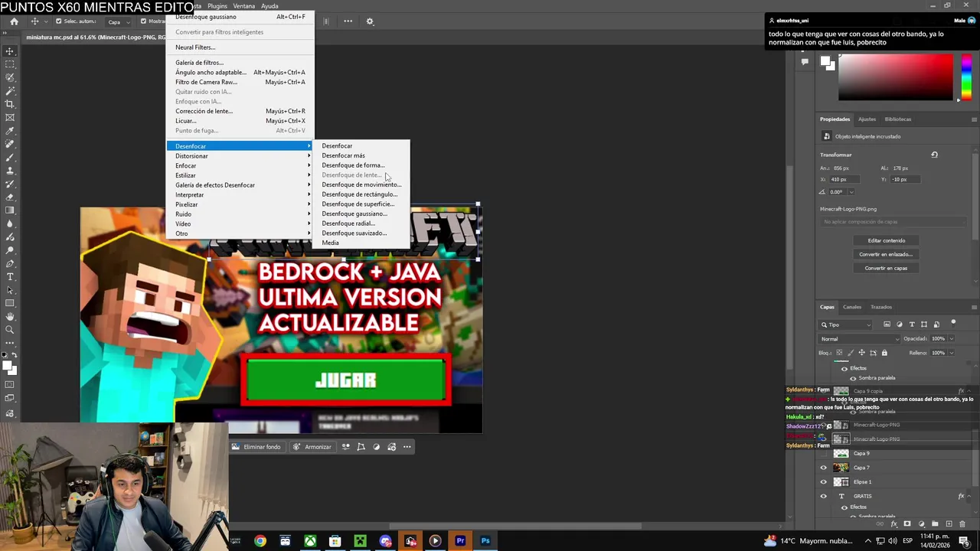Hide the GRATIS text layer
This screenshot has height=551, width=980.
(x=824, y=496)
